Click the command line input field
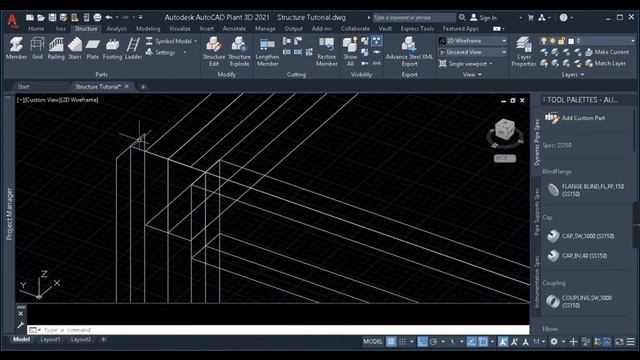Viewport: 640px width, 360px height. 278,330
